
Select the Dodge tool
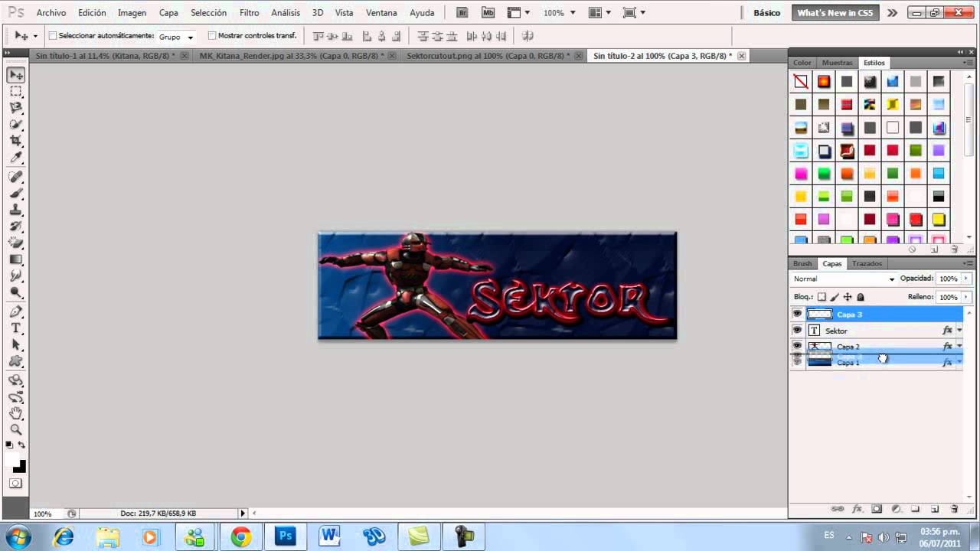click(15, 292)
